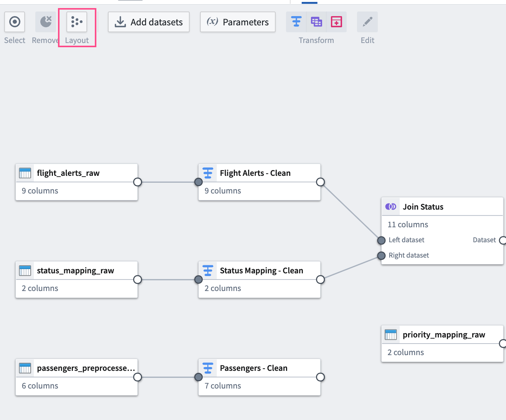Viewport: 506px width, 420px height.
Task: Click the transform icon on Passengers - Clean
Action: tap(208, 368)
